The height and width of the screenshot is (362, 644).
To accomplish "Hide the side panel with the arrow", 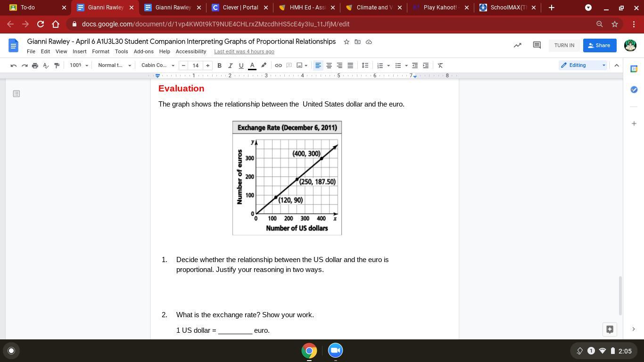I will [634, 329].
